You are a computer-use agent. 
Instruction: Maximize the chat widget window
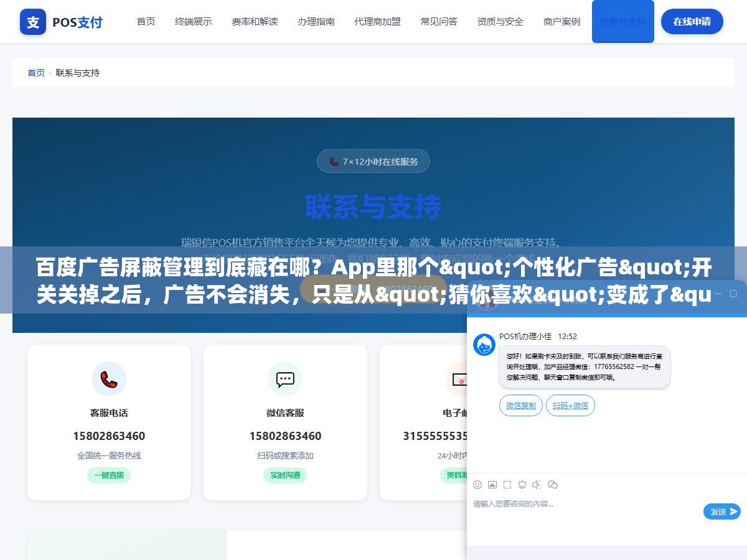734,293
